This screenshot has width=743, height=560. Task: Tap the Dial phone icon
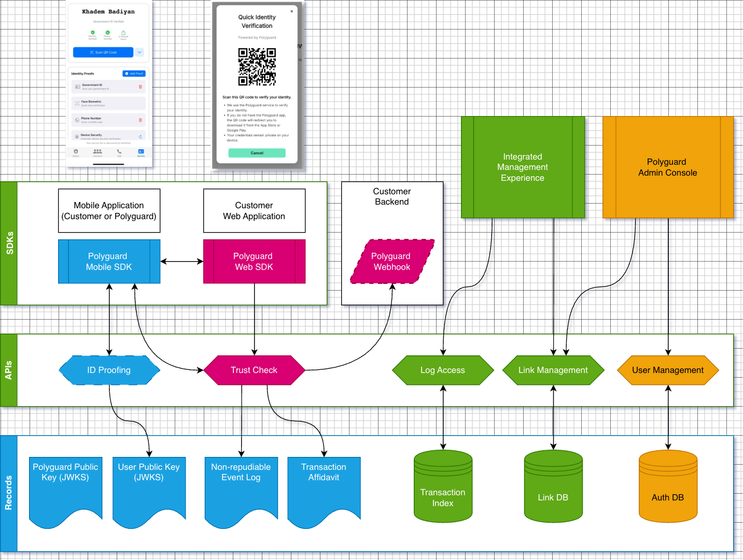119,152
